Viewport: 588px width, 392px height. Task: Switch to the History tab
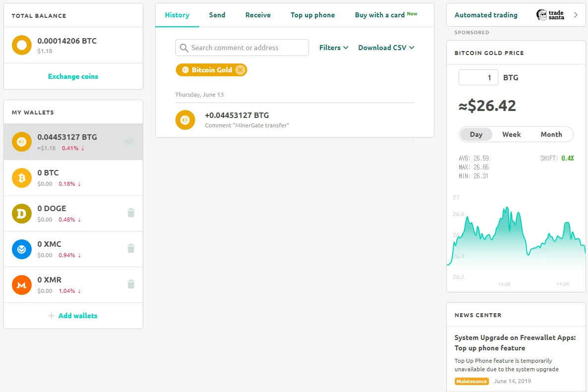click(177, 15)
